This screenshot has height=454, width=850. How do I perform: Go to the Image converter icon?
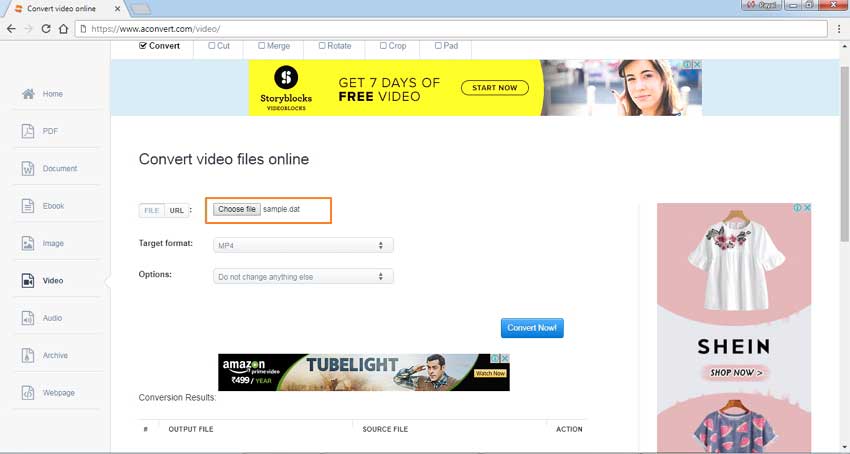coord(28,243)
